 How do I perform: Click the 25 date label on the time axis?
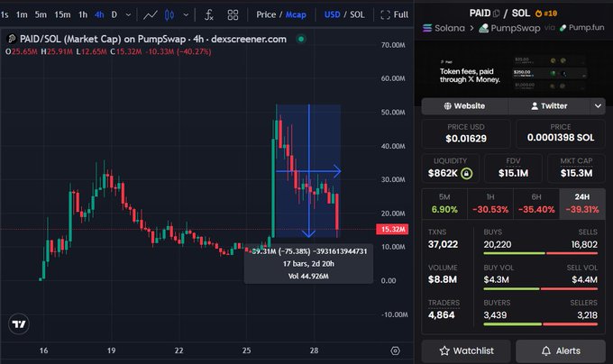click(x=246, y=350)
